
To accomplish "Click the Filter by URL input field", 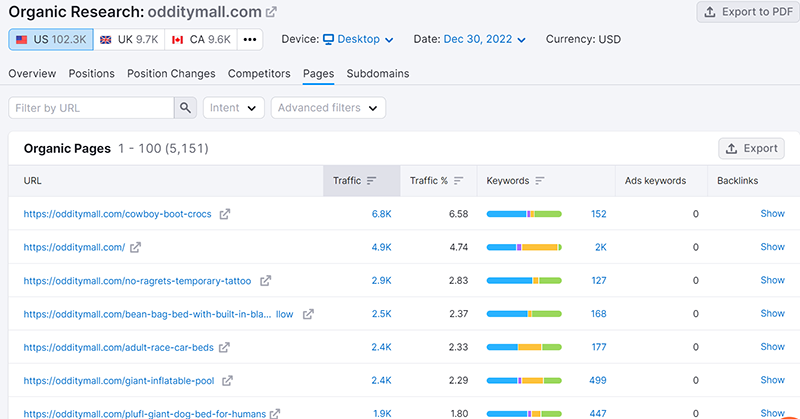I will (91, 108).
